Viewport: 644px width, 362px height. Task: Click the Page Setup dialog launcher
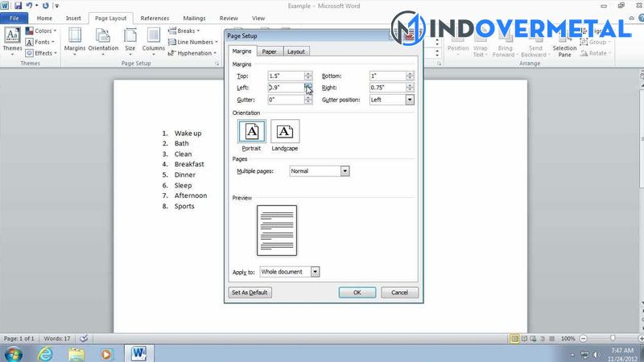click(x=217, y=64)
